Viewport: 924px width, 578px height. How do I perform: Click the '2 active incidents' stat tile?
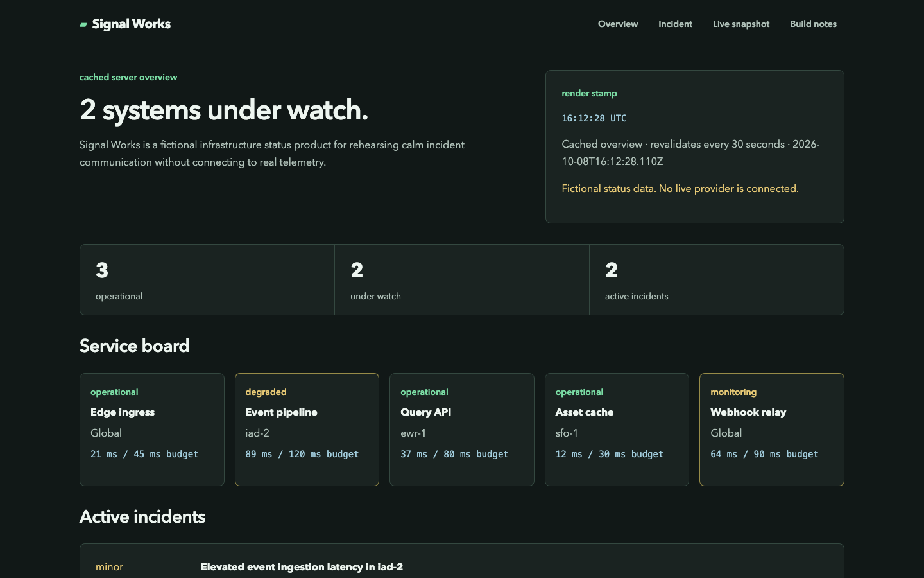pyautogui.click(x=716, y=280)
